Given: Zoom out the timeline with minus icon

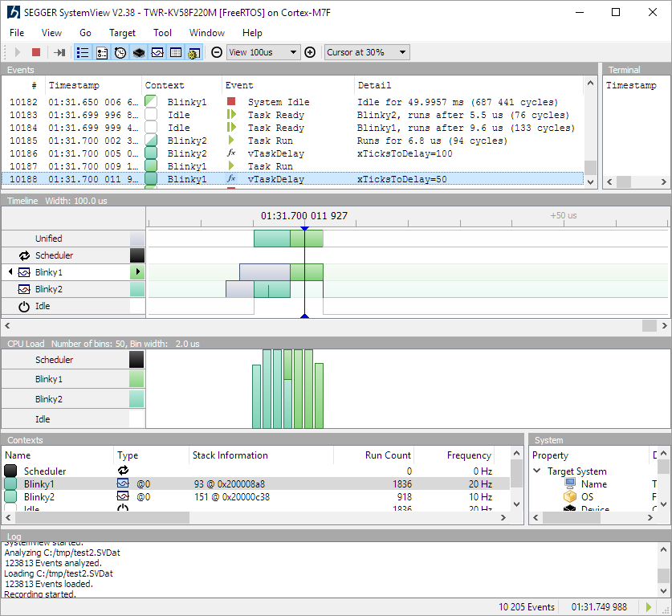Looking at the screenshot, I should [217, 52].
